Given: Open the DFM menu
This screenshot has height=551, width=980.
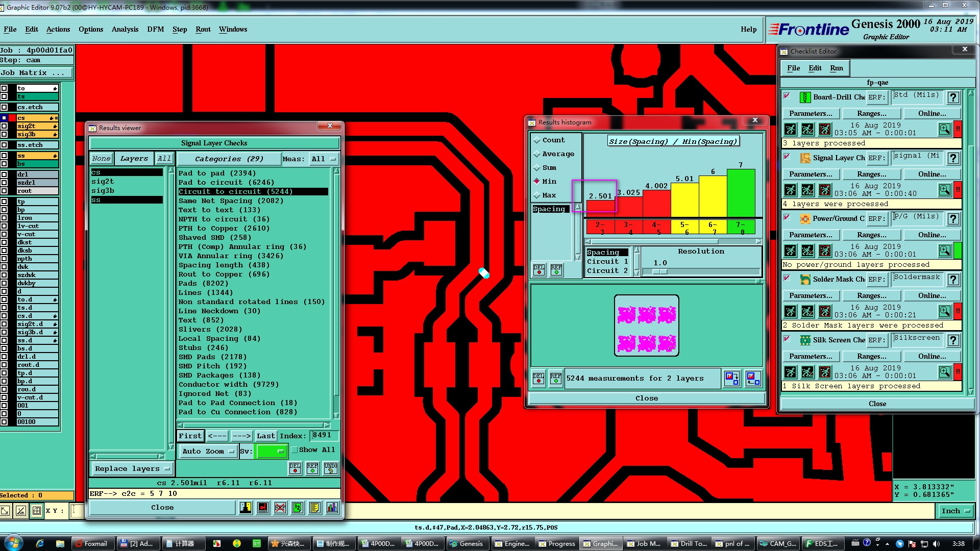Looking at the screenshot, I should 156,29.
